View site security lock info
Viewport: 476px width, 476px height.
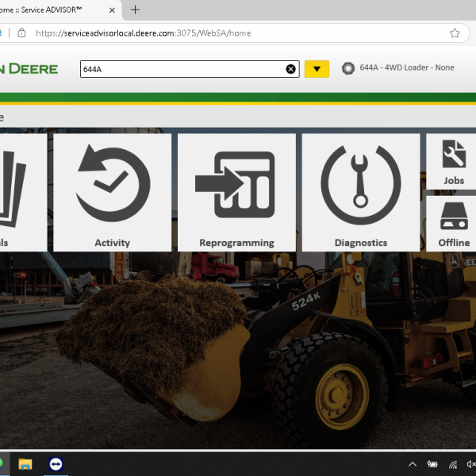[21, 33]
